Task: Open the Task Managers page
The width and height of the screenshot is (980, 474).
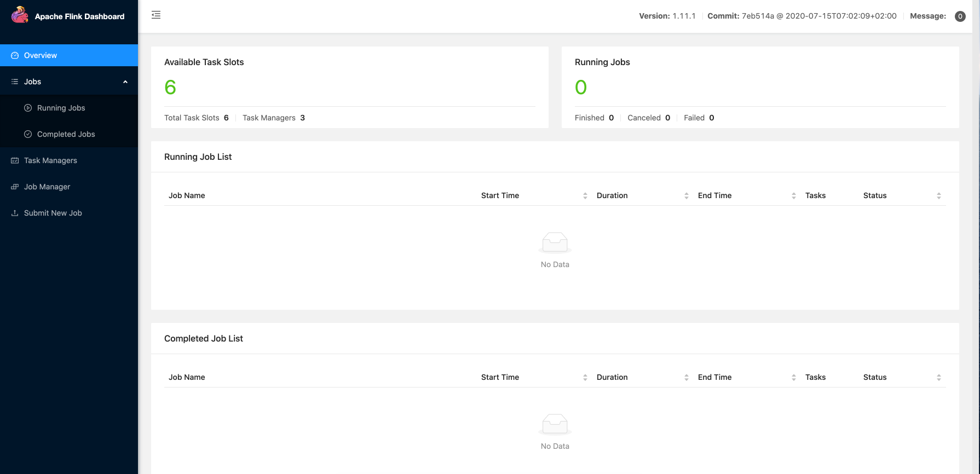Action: [50, 160]
